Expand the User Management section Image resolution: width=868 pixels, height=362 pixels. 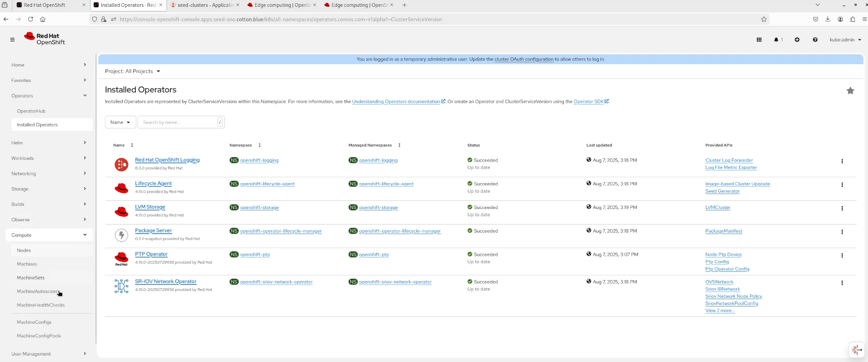(48, 354)
